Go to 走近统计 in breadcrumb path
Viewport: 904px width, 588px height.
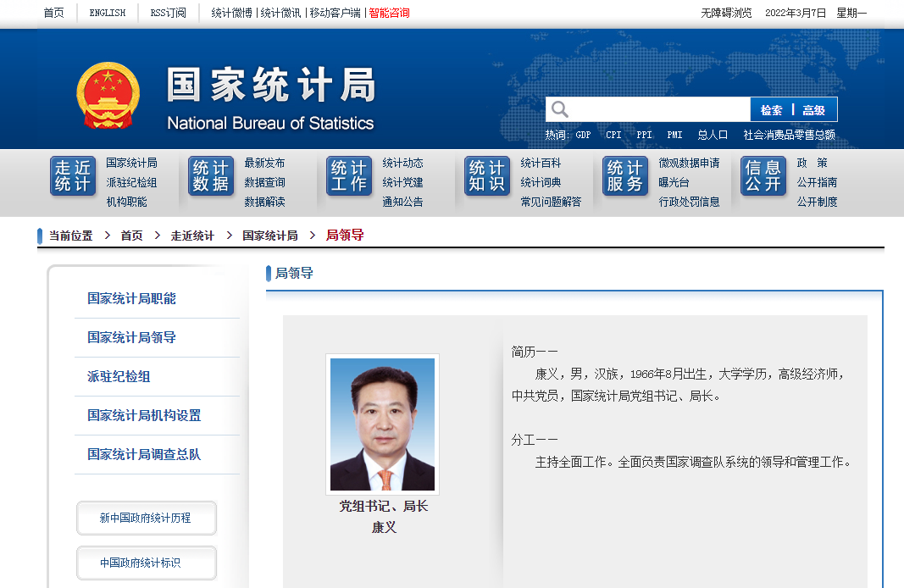[192, 236]
